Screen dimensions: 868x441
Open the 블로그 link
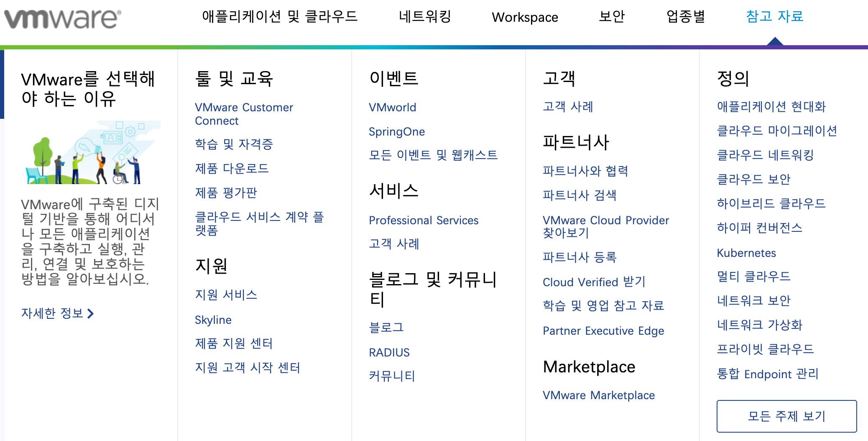click(x=386, y=328)
